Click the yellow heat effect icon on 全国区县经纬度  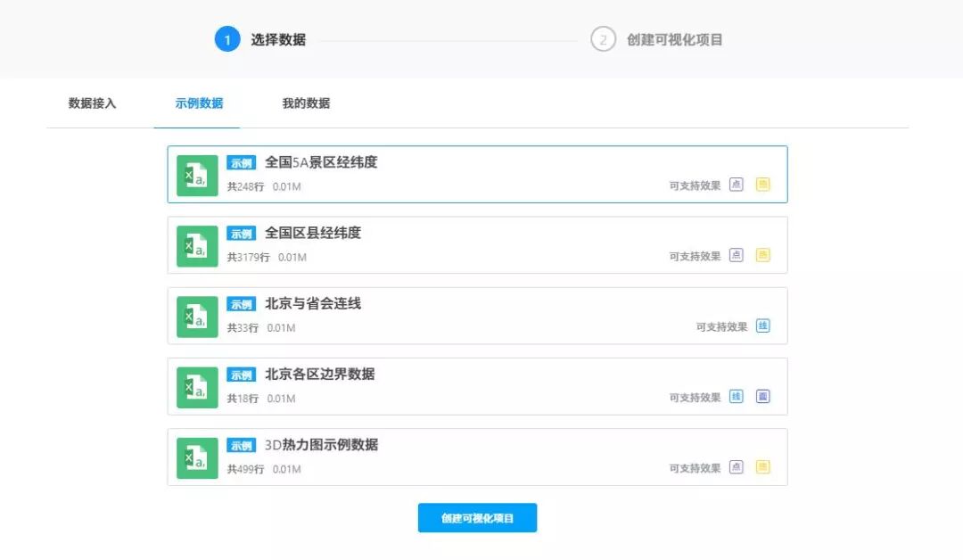tap(763, 254)
